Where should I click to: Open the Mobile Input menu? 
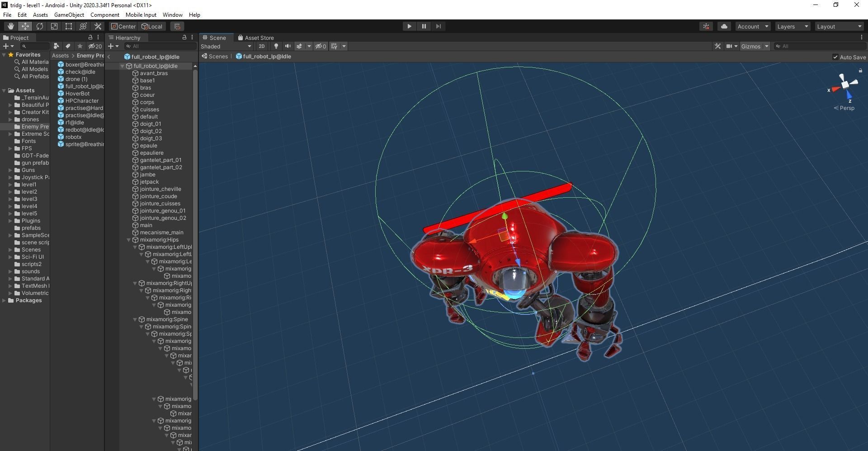pos(141,14)
